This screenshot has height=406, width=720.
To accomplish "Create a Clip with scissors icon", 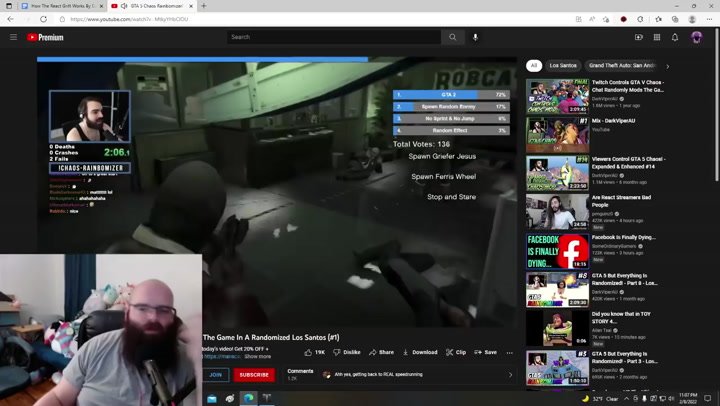I will tap(456, 352).
